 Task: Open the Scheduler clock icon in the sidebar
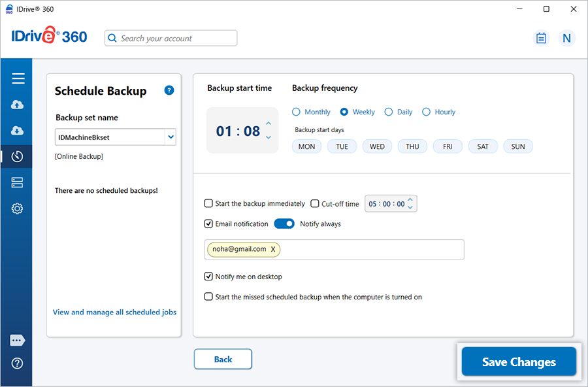pyautogui.click(x=18, y=157)
